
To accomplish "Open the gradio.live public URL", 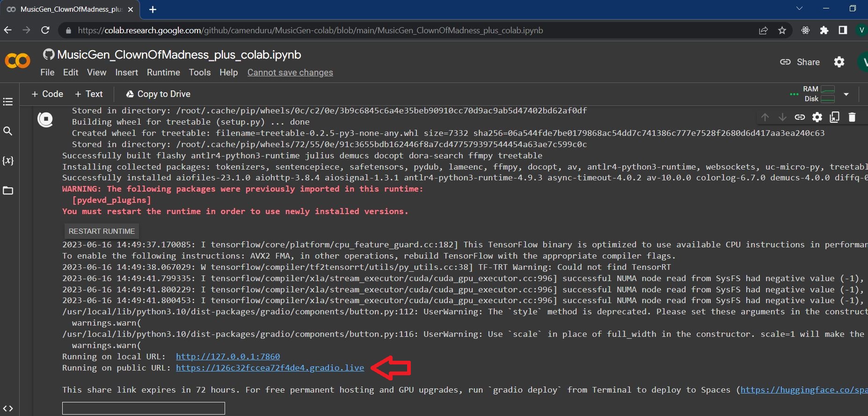I will tap(270, 368).
